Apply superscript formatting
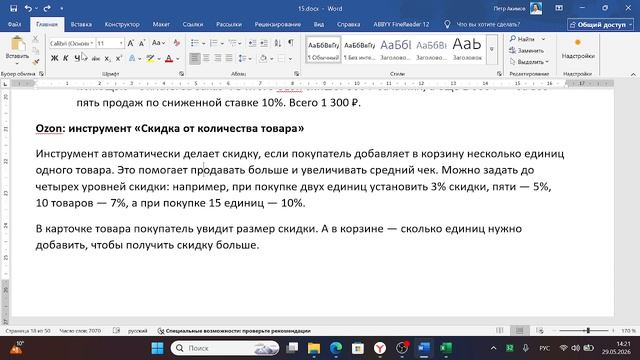Image resolution: width=640 pixels, height=360 pixels. (119, 59)
